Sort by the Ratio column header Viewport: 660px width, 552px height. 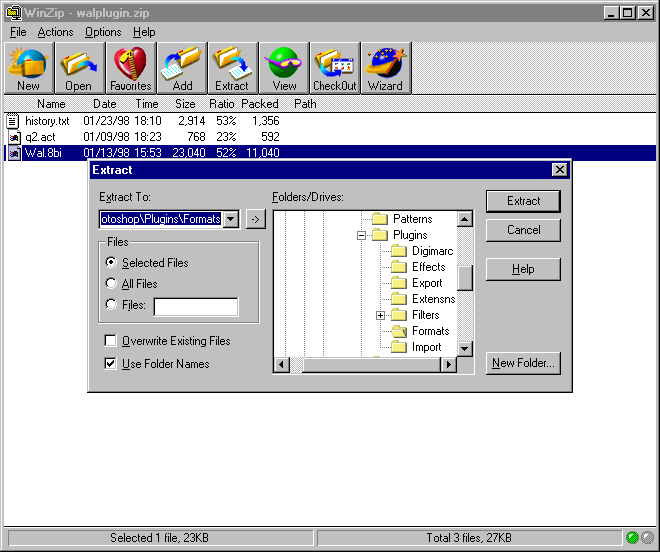click(222, 104)
